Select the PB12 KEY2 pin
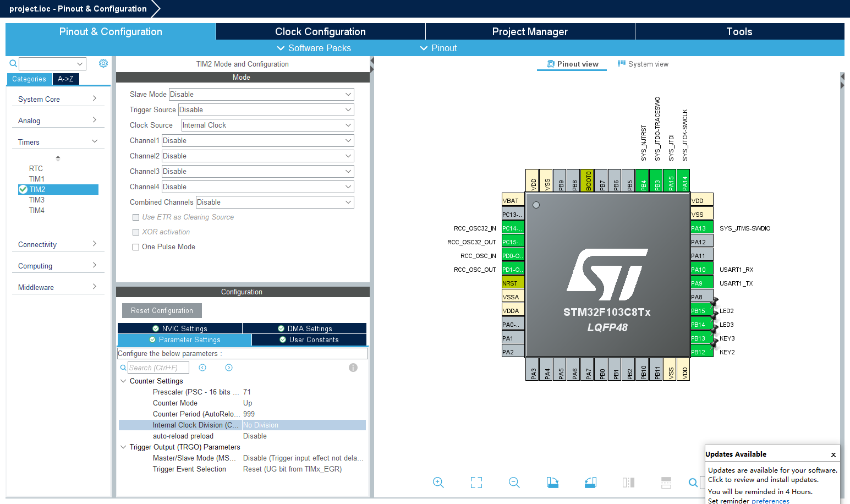This screenshot has height=504, width=850. pos(701,352)
